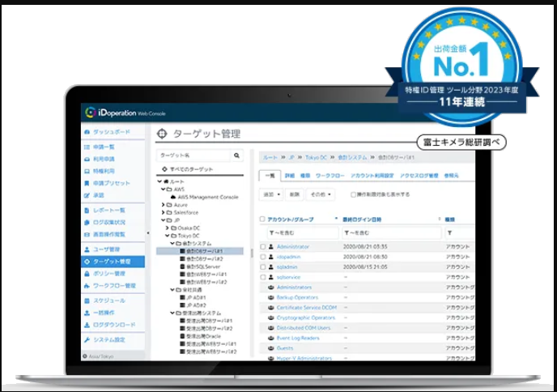Click the スケジュール calendar icon
557x392 pixels.
coord(87,300)
